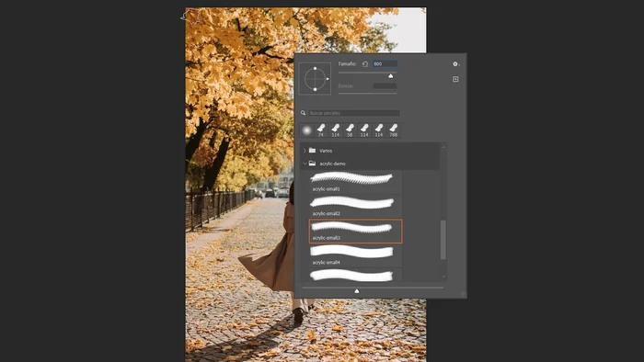This screenshot has width=644, height=362.
Task: Click in the Tamaño size value field
Action: click(385, 64)
